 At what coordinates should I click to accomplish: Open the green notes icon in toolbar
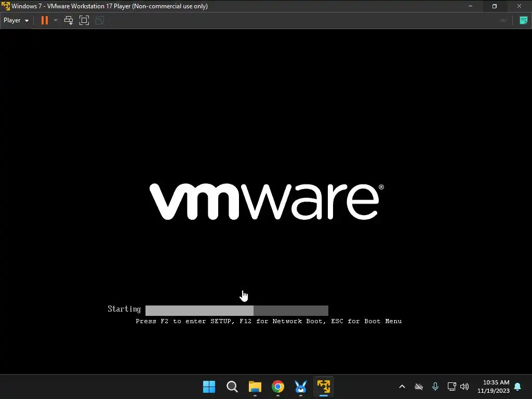(524, 20)
